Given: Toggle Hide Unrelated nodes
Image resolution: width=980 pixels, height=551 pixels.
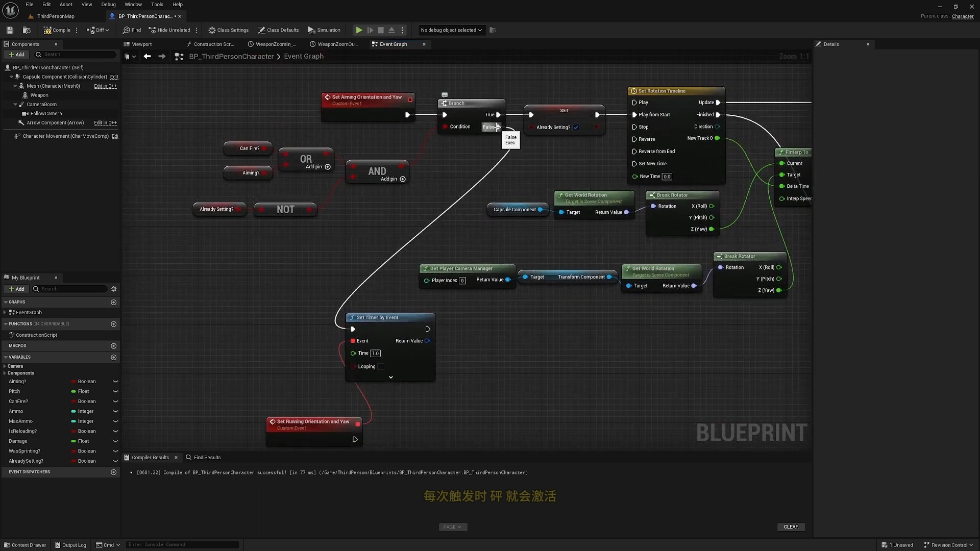Looking at the screenshot, I should tap(169, 30).
